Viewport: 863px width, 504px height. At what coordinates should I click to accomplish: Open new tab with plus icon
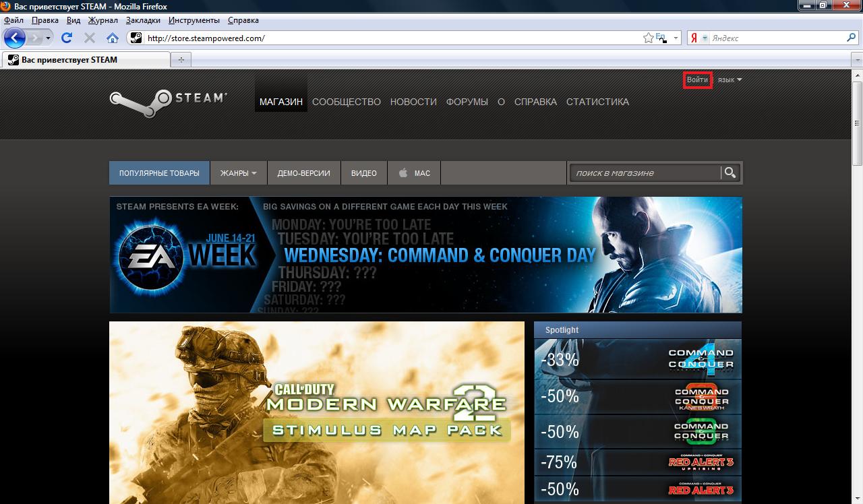tap(181, 60)
